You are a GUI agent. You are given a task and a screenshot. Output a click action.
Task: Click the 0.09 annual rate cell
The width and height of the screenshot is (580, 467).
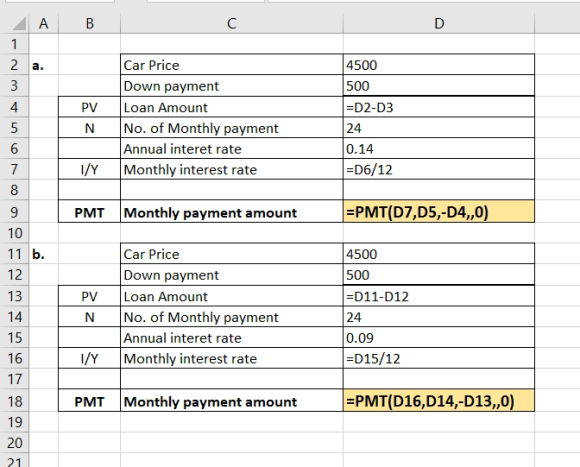[439, 338]
